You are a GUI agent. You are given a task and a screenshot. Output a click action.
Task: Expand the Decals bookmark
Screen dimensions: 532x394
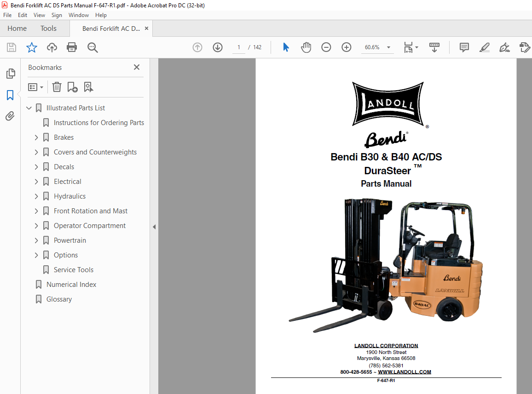click(x=36, y=167)
